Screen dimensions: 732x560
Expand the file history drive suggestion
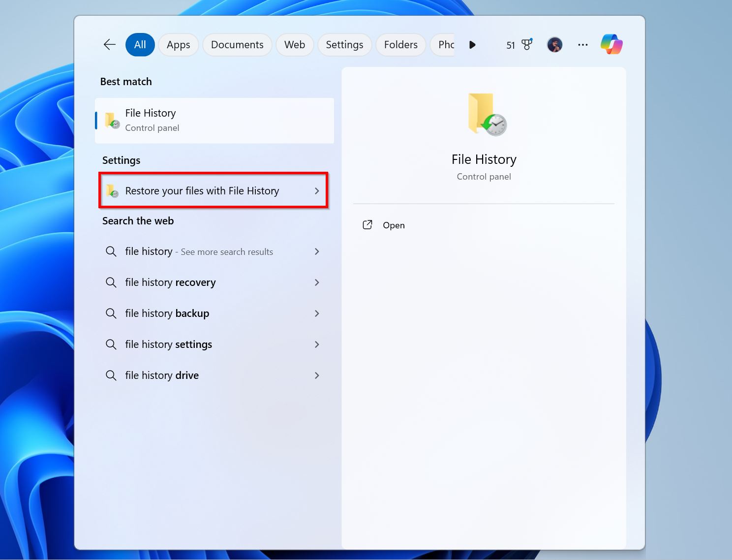tap(317, 375)
